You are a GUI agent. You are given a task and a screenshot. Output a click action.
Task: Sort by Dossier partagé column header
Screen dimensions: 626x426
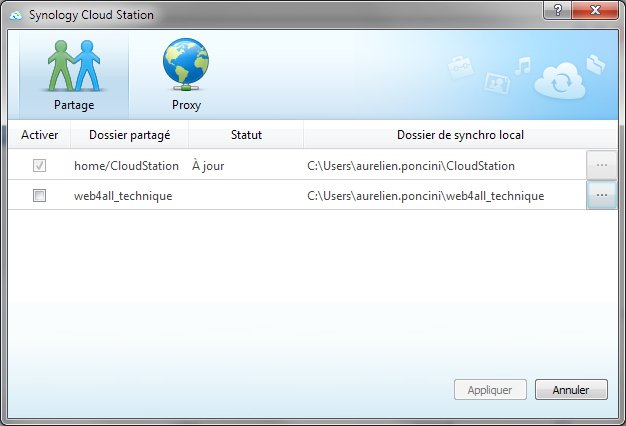point(129,135)
